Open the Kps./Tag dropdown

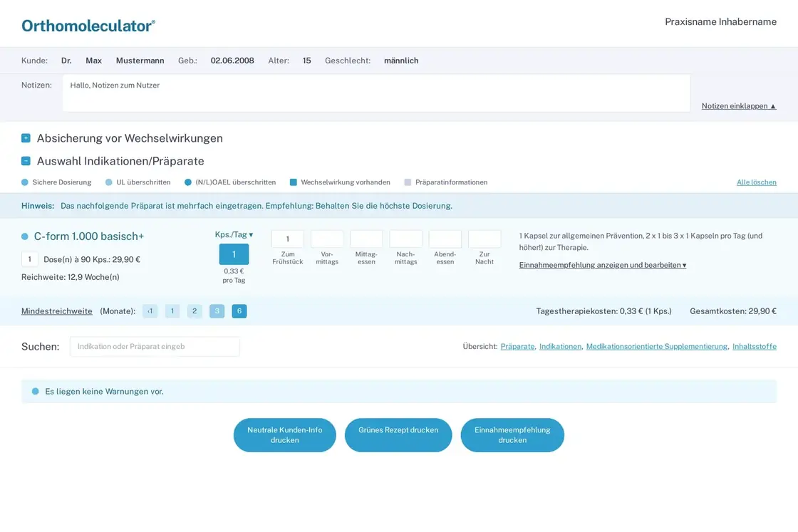coord(234,234)
